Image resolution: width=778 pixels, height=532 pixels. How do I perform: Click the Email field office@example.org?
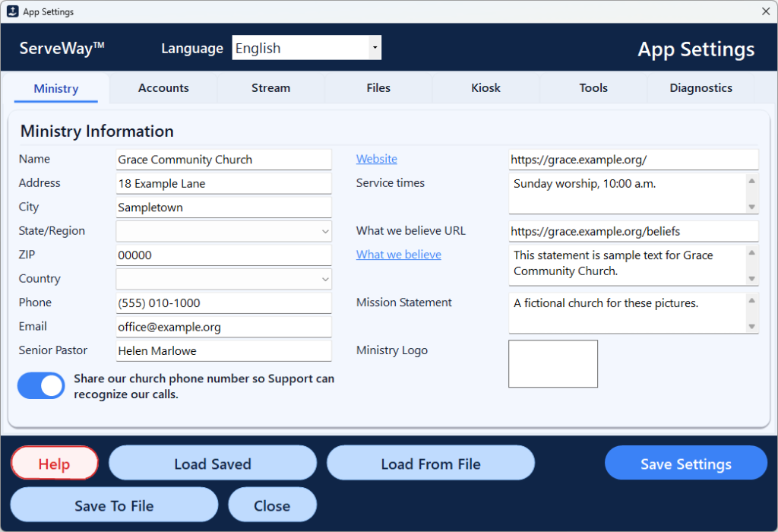coord(224,327)
